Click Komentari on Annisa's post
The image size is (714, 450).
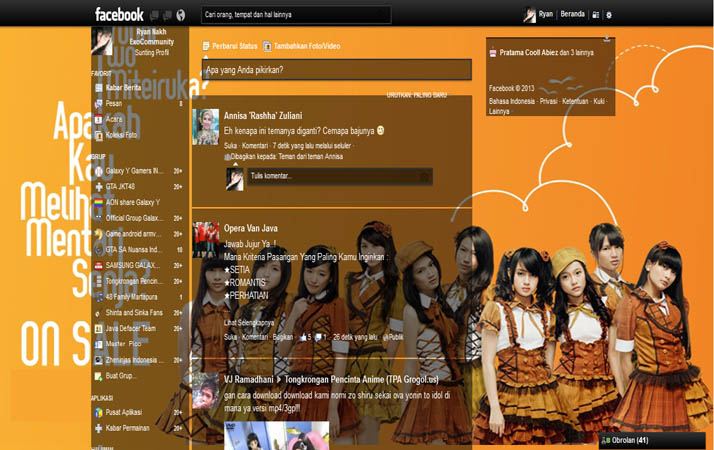tap(255, 146)
